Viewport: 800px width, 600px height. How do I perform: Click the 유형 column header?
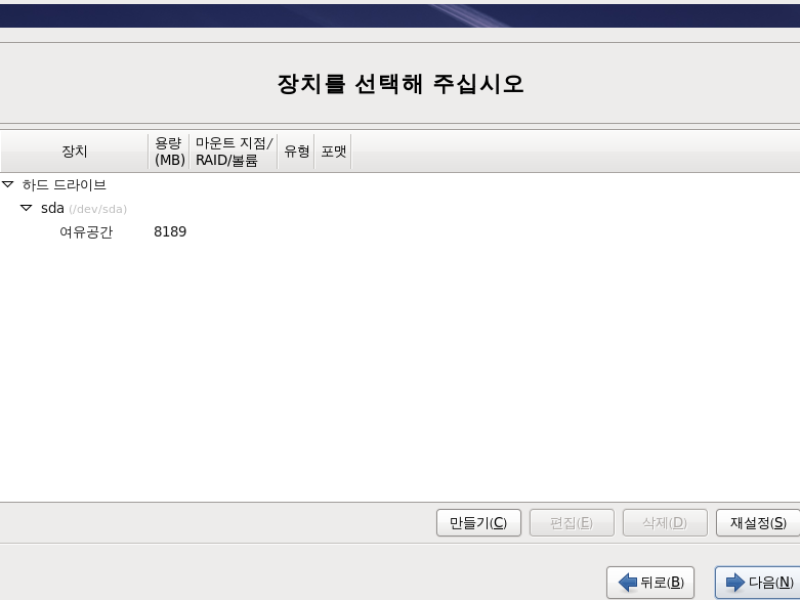click(x=296, y=151)
